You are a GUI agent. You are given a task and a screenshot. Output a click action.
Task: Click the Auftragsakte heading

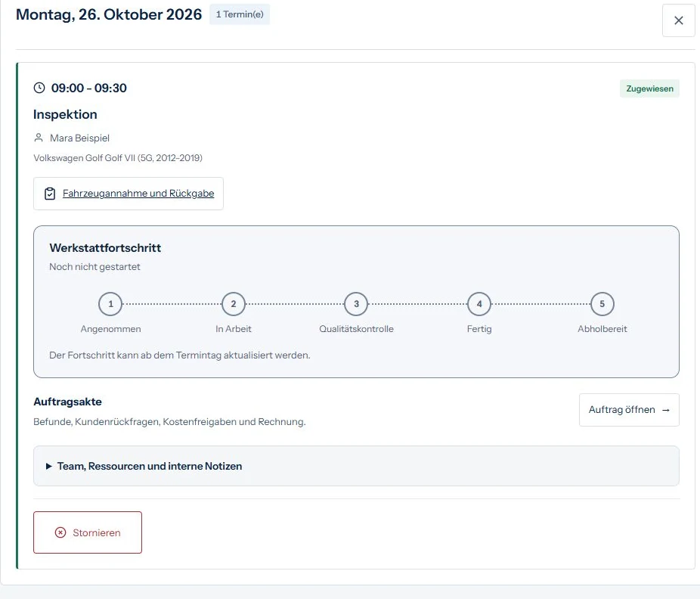(x=67, y=402)
